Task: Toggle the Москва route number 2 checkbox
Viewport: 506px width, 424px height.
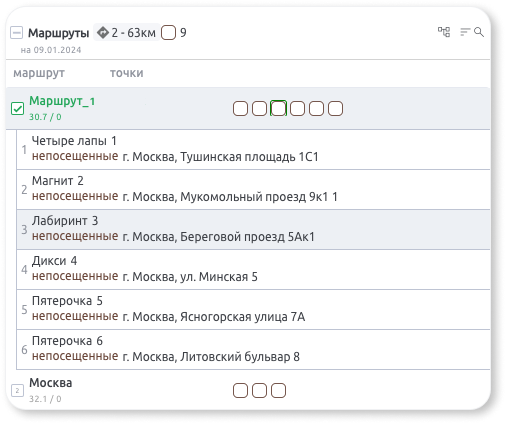Action: (x=17, y=390)
